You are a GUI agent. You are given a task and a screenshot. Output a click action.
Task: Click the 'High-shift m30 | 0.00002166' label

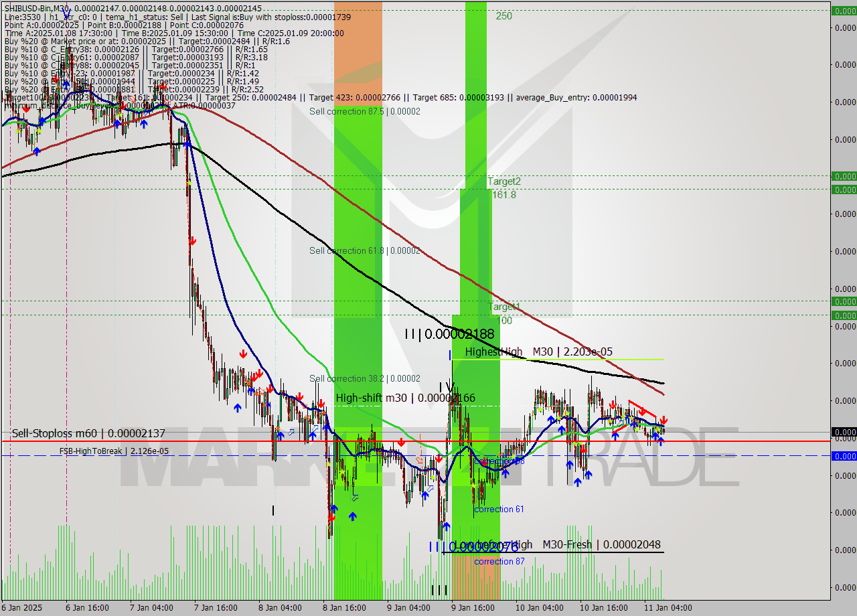click(405, 398)
